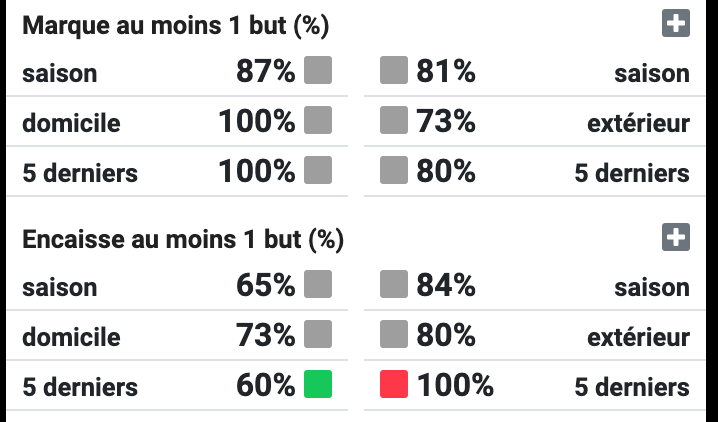Screen dimensions: 718x422
Task: Click the Marque au moins 1 but heading
Action: (x=176, y=25)
